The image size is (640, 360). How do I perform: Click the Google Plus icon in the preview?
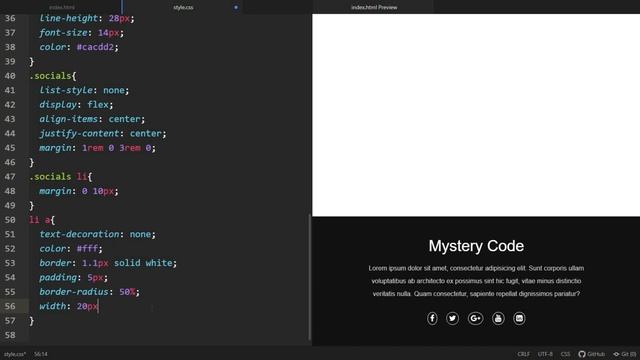476,318
